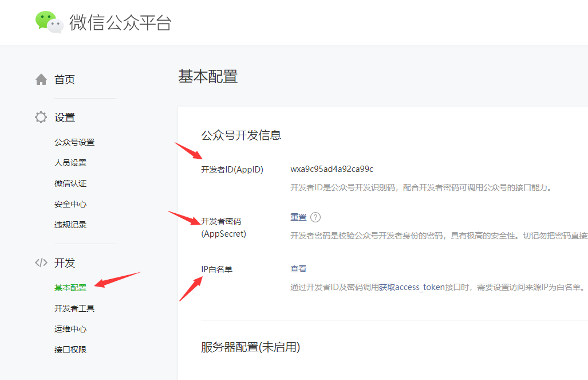Click the code brackets icon beside 开发
588x380 pixels.
41,263
